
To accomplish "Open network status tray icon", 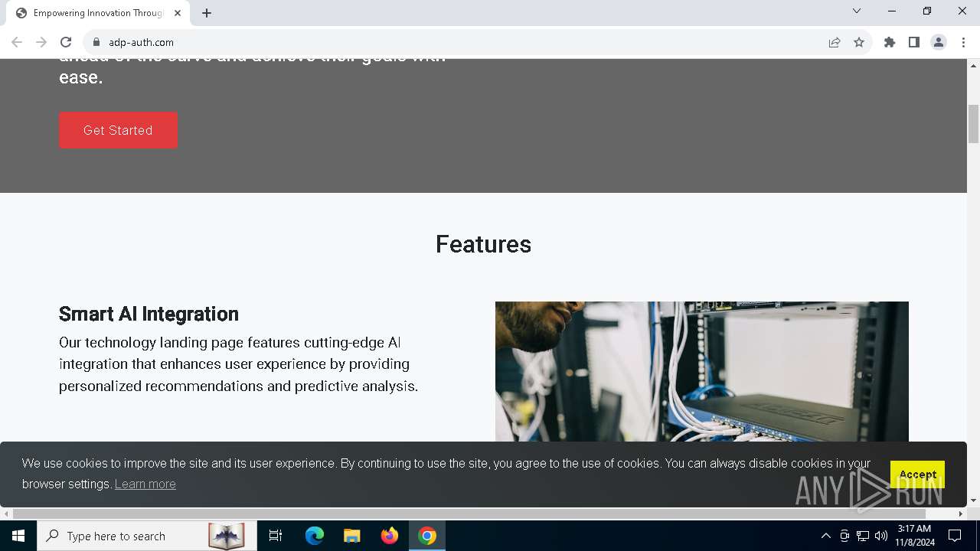I will [x=863, y=536].
